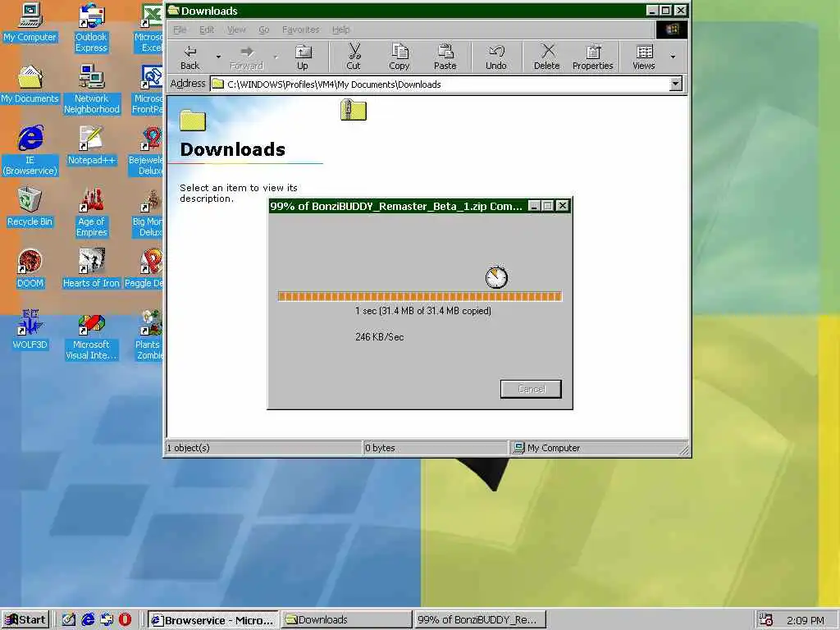Open the Go menu

(x=264, y=30)
